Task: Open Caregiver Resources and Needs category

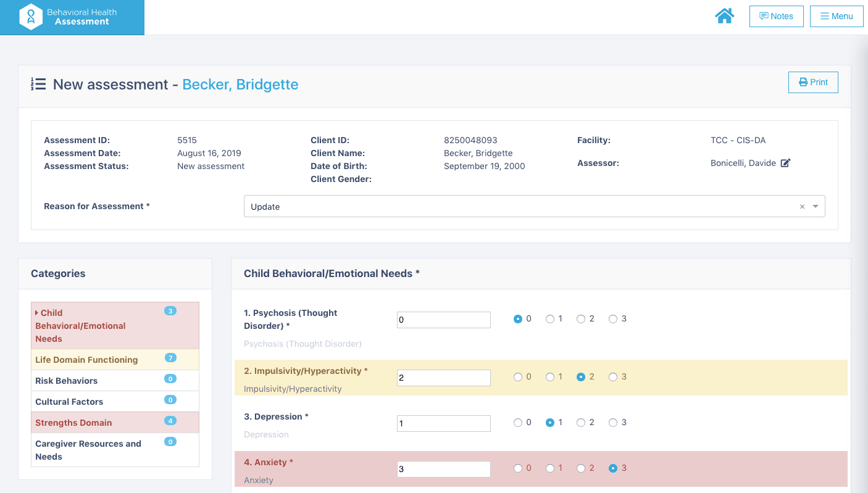Action: (115, 450)
